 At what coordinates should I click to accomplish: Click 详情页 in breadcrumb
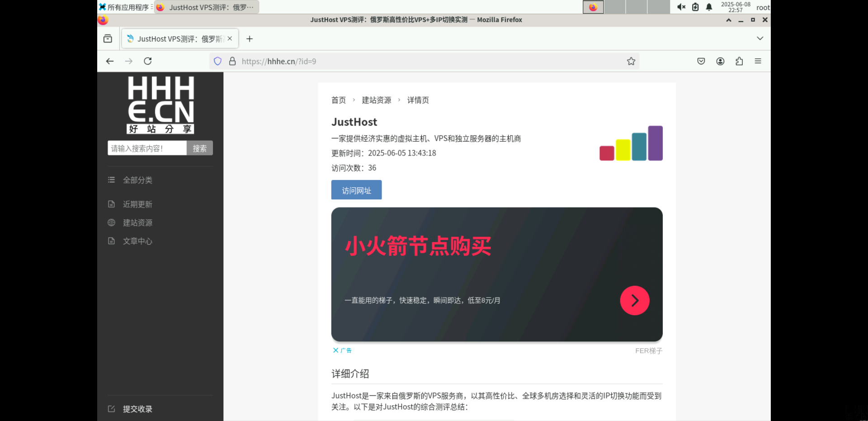click(x=418, y=100)
